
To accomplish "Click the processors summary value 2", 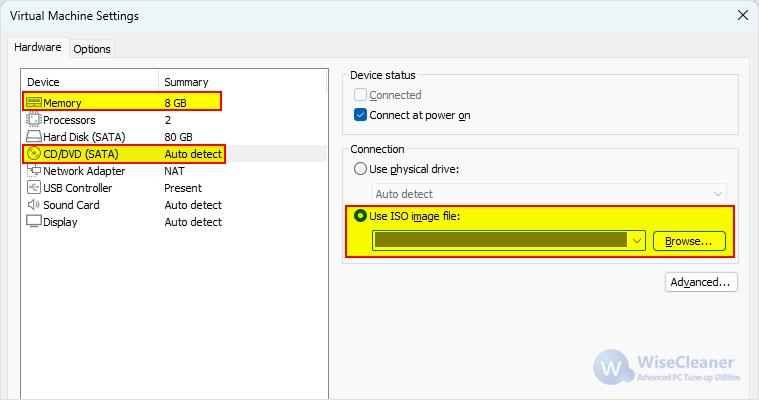I will [167, 120].
